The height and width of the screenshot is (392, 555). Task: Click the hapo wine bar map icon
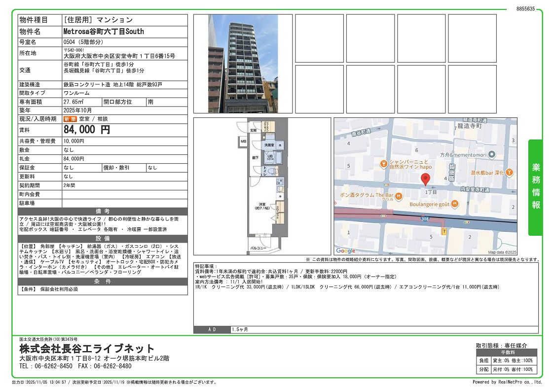(x=383, y=164)
